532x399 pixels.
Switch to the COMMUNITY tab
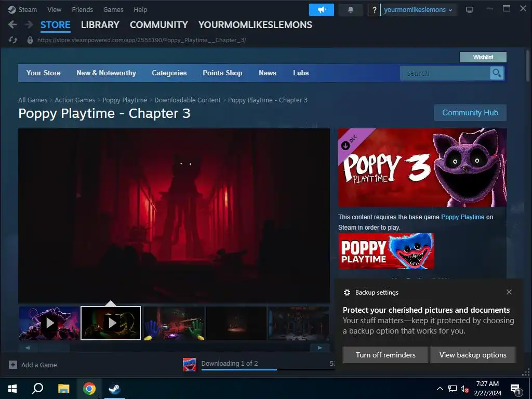[159, 25]
